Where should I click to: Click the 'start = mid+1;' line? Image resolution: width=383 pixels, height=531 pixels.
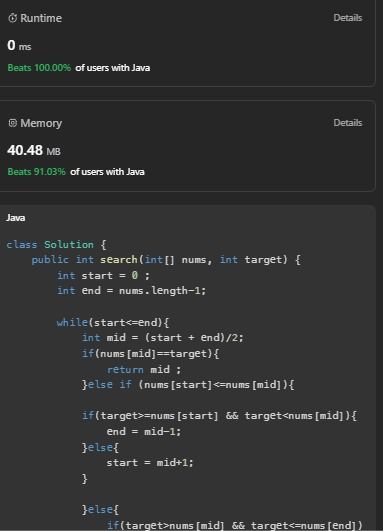pyautogui.click(x=150, y=463)
